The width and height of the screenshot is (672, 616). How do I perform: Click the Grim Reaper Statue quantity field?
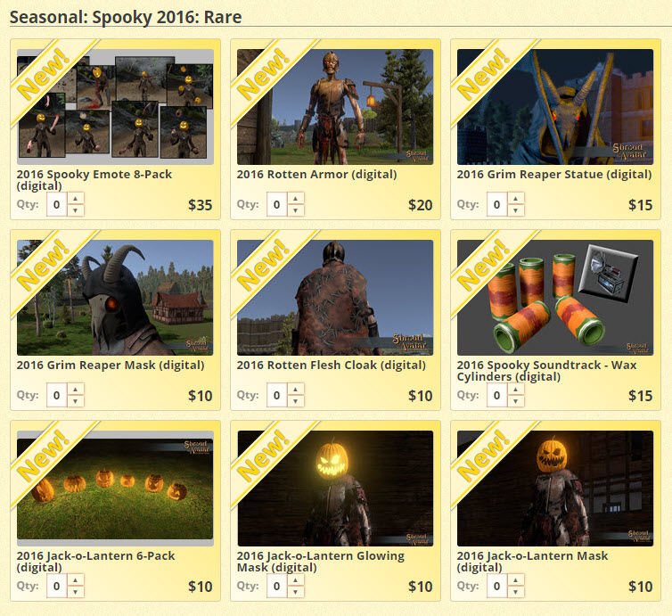click(497, 204)
